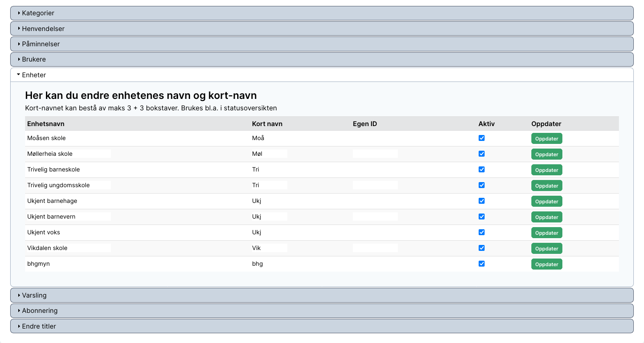
Task: Open the Påminnelser accordion panel
Action: tap(322, 44)
